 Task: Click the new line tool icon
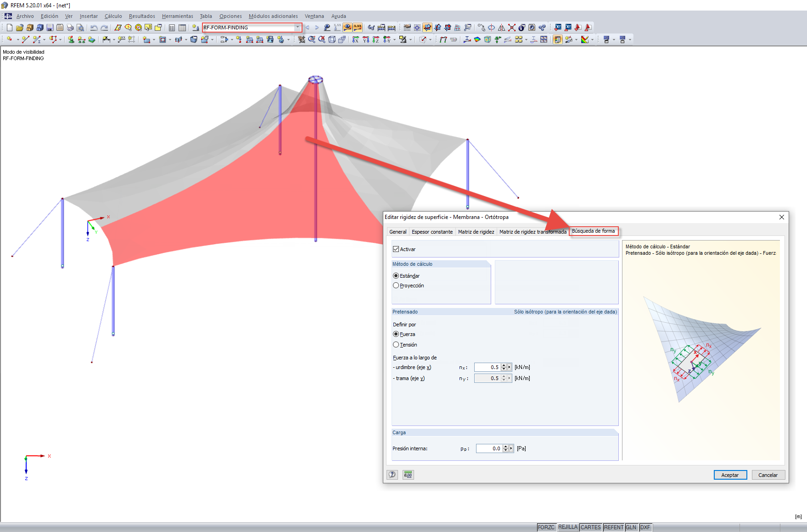pyautogui.click(x=25, y=39)
